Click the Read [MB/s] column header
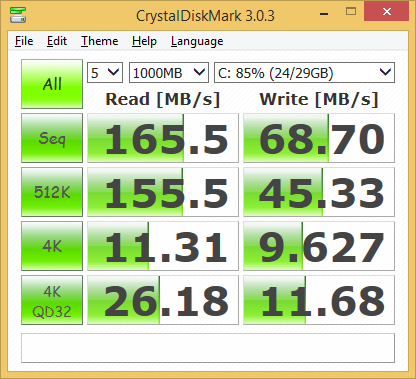 pos(163,99)
